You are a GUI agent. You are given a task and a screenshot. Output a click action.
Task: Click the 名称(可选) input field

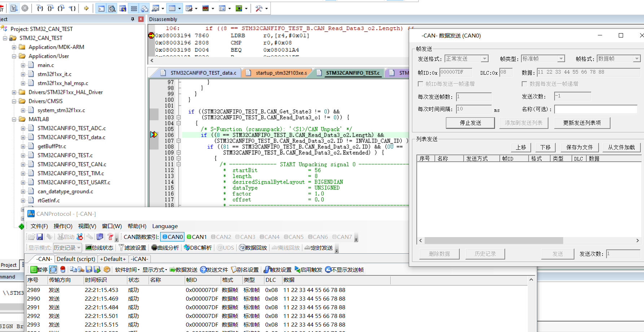[x=596, y=109]
